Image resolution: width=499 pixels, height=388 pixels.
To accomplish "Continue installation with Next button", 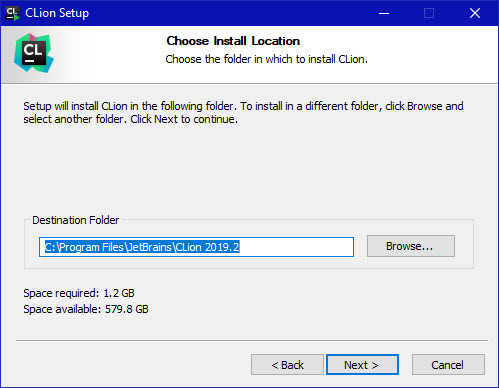I will (x=362, y=365).
